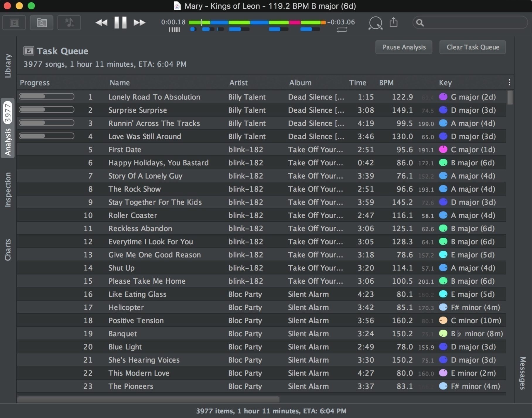This screenshot has width=532, height=418.
Task: Click the magnifier icon in search box
Action: click(420, 23)
